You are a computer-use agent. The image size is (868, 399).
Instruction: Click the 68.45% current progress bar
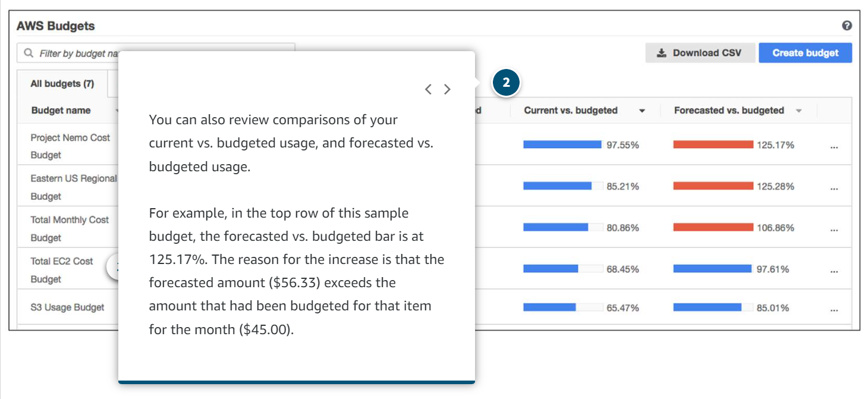click(x=563, y=269)
